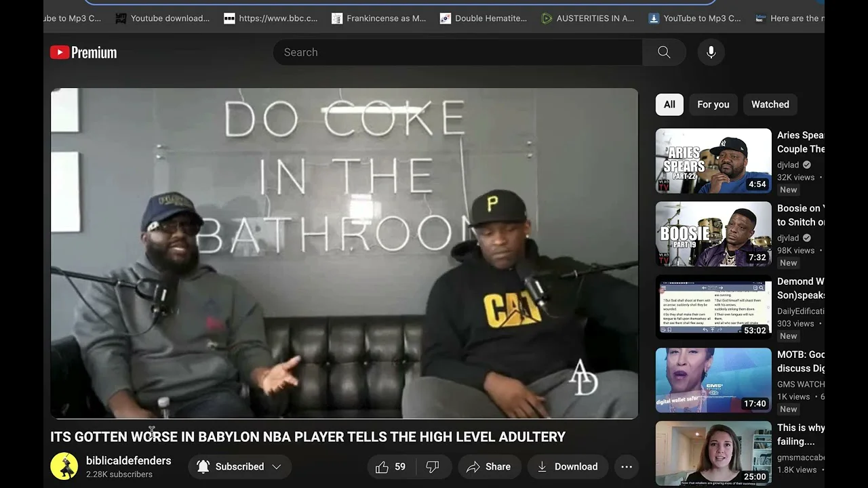This screenshot has height=488, width=868.
Task: Click the video player to pause
Action: (x=344, y=253)
